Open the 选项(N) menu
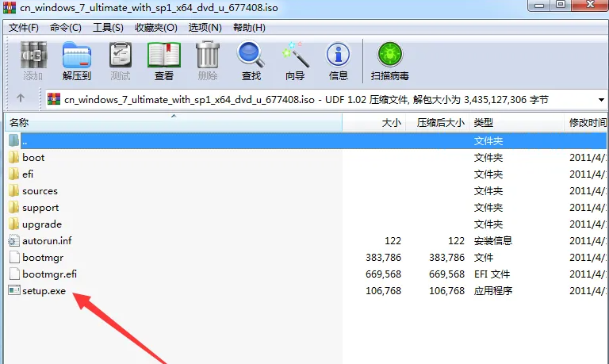Screen dimensions: 609x364 point(205,28)
